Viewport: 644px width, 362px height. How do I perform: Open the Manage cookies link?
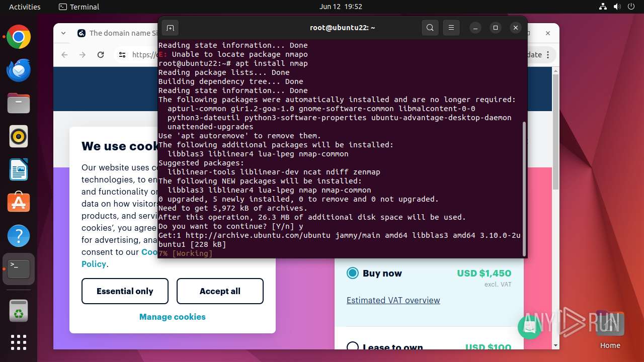[x=173, y=317]
